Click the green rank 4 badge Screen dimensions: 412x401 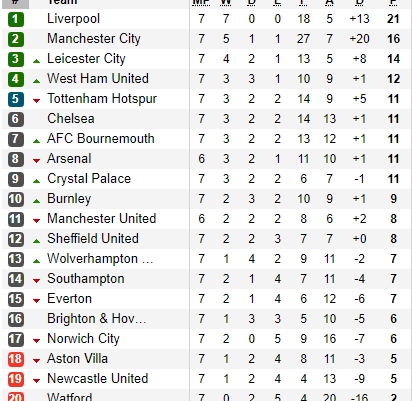click(16, 79)
